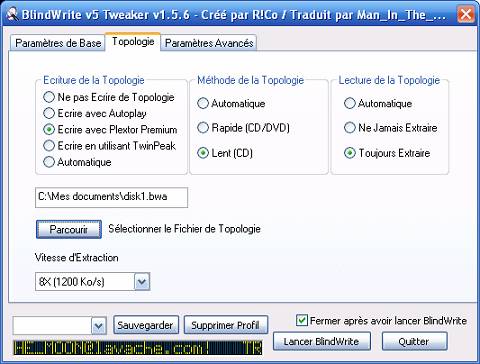Select Ne pas Ecrire de Topologie option
480x364 pixels.
(x=109, y=97)
